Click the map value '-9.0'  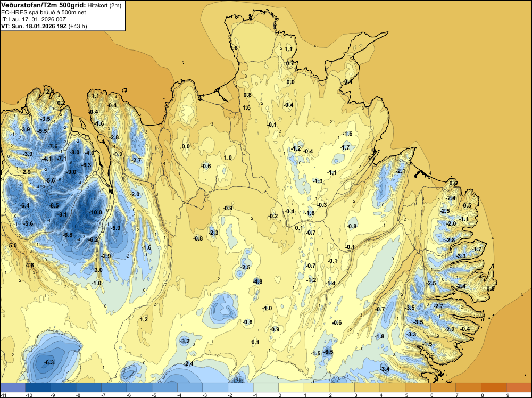click(x=71, y=172)
